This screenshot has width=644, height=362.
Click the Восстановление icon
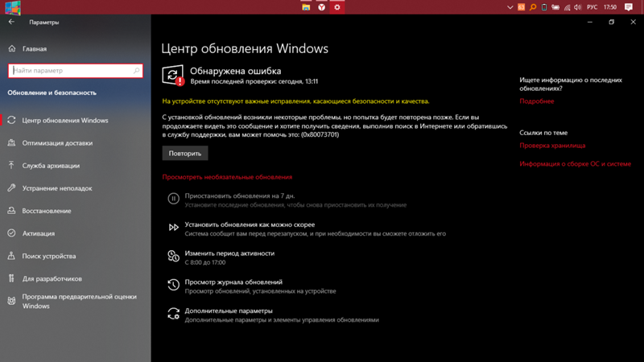click(11, 211)
